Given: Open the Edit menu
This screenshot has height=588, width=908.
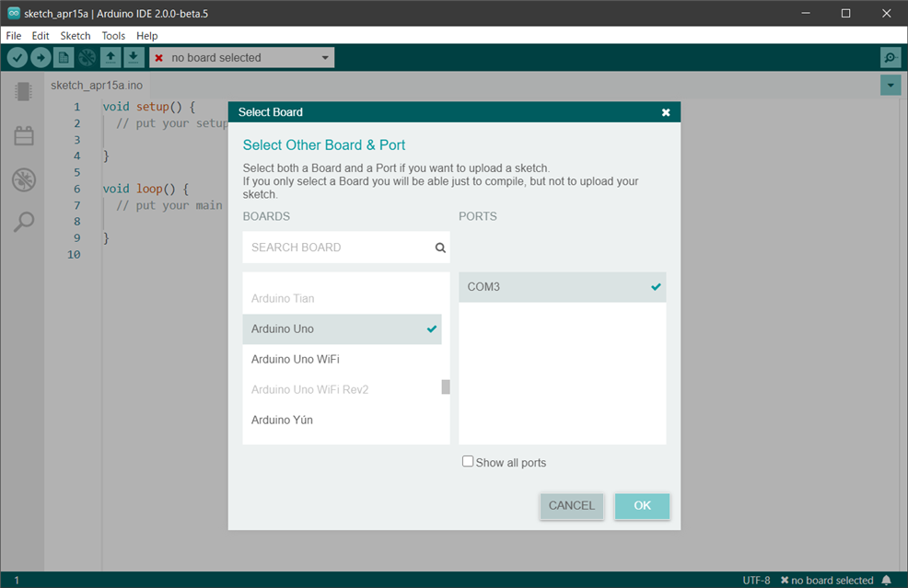Looking at the screenshot, I should pos(41,35).
